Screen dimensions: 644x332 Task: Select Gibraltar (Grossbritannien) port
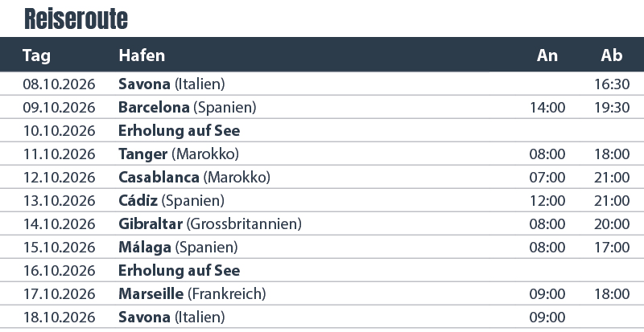(x=209, y=223)
